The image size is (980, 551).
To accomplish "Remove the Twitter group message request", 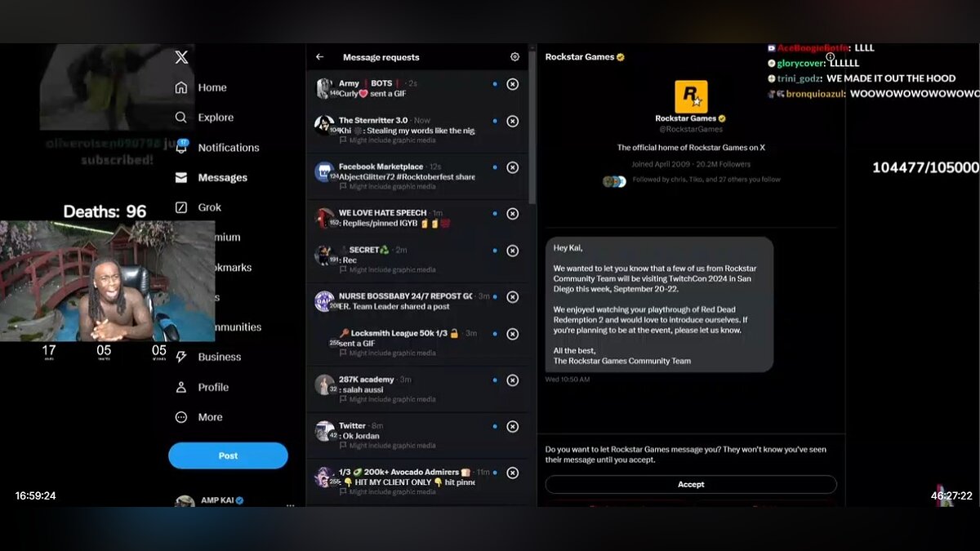I will pos(512,427).
